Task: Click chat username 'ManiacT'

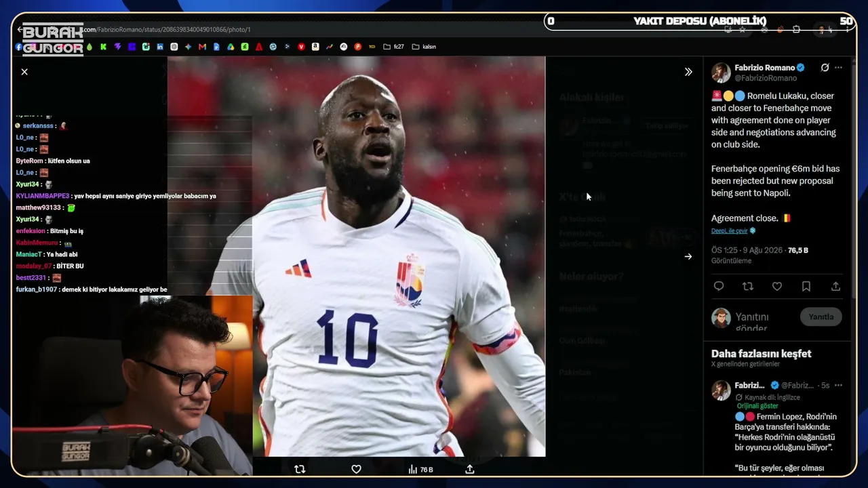Action: point(29,254)
